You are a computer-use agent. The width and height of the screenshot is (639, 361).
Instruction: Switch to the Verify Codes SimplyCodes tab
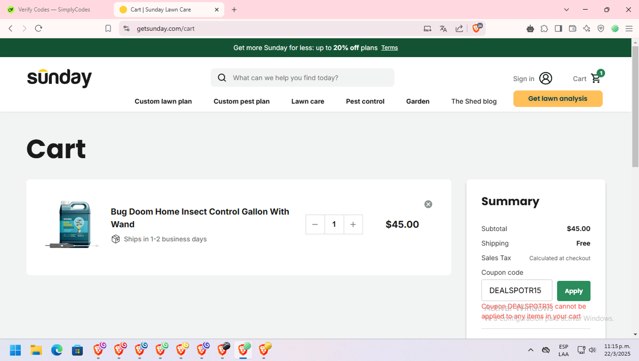[x=54, y=9]
